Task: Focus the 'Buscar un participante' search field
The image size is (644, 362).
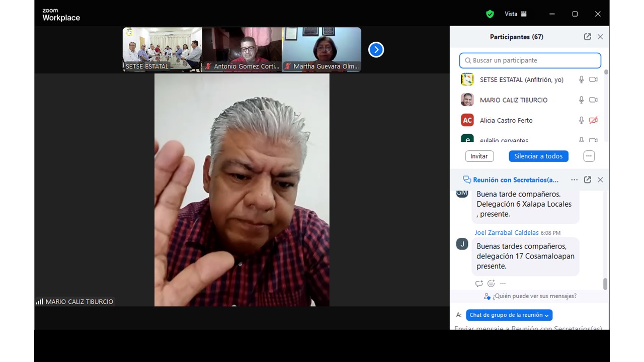Action: [530, 60]
